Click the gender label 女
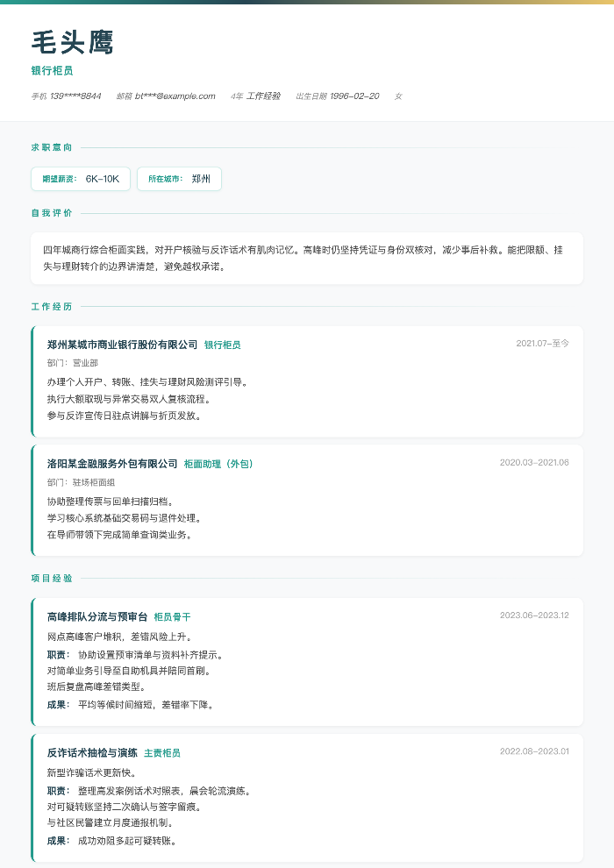Viewport: 614px width, 868px height. tap(398, 96)
